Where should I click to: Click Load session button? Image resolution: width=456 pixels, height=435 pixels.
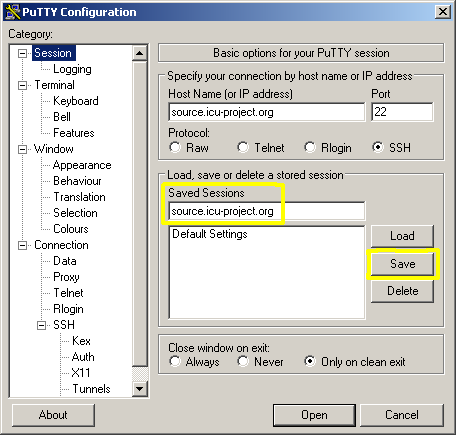click(402, 236)
